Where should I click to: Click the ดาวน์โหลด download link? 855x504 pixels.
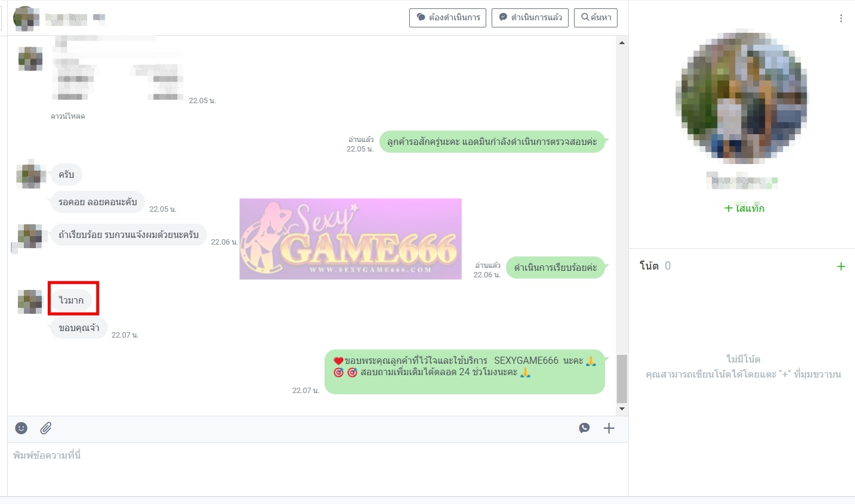[67, 116]
